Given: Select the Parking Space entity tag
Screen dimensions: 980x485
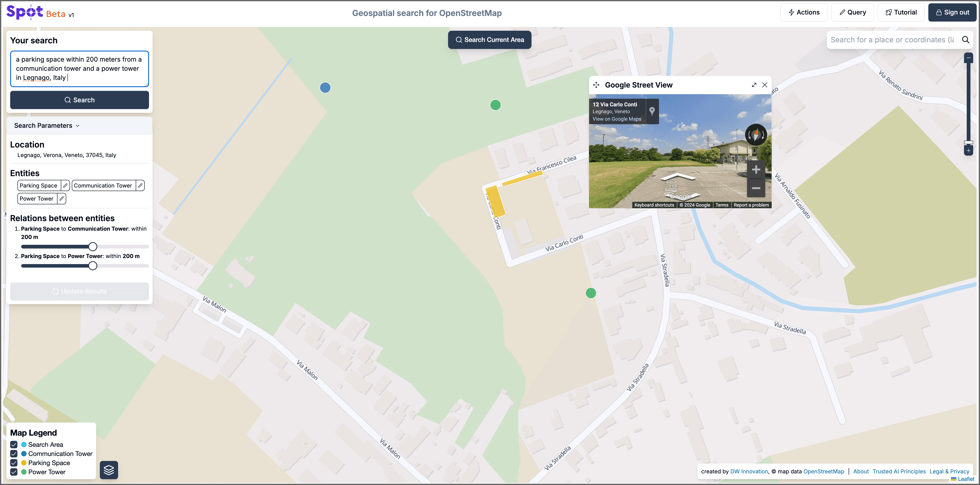Looking at the screenshot, I should (x=38, y=185).
